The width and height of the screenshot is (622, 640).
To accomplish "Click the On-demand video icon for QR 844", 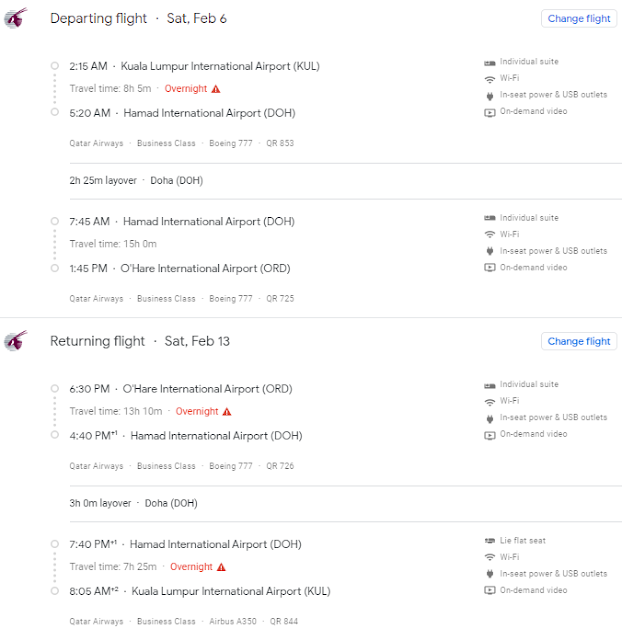I will click(489, 590).
